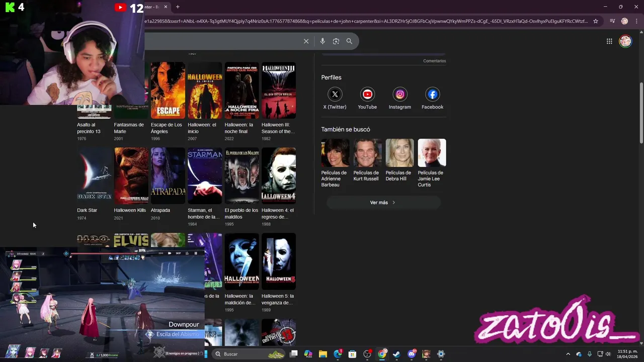Click the pause button in game overlay
Image resolution: width=644 pixels, height=362 pixels.
[x=196, y=253]
